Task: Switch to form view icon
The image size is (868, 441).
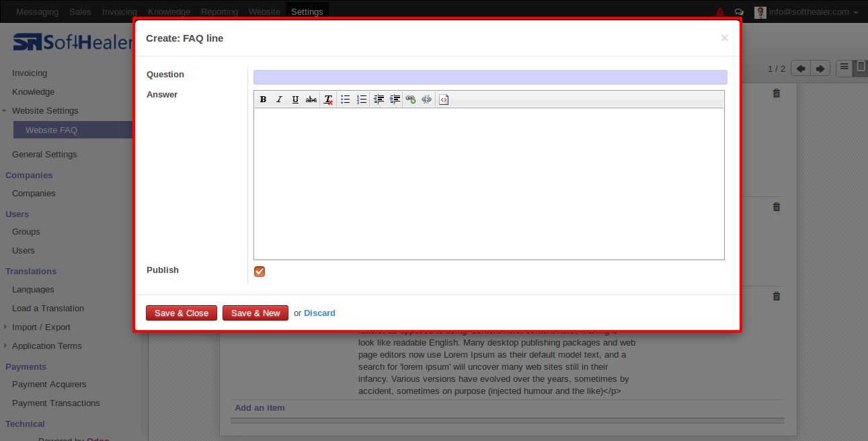Action: click(861, 67)
